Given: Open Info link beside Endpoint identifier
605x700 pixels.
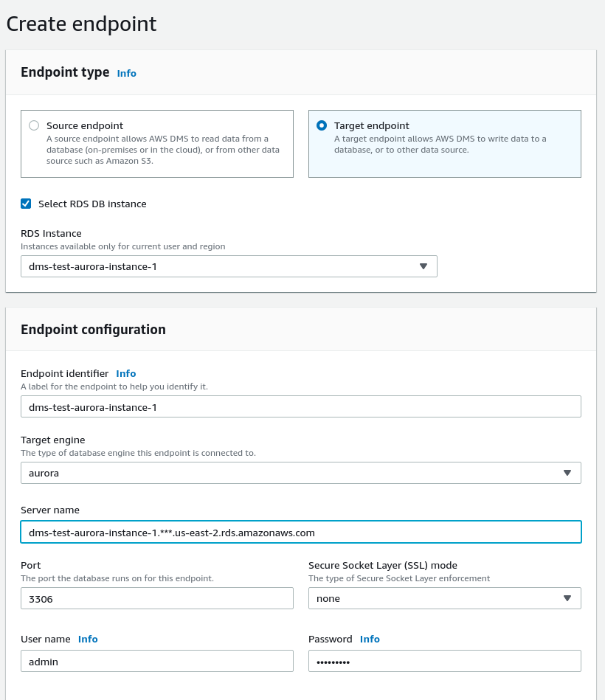Looking at the screenshot, I should [x=126, y=374].
